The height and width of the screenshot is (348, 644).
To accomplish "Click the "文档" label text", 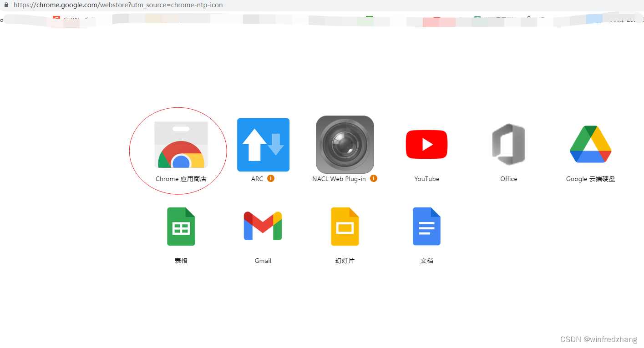I will [427, 261].
